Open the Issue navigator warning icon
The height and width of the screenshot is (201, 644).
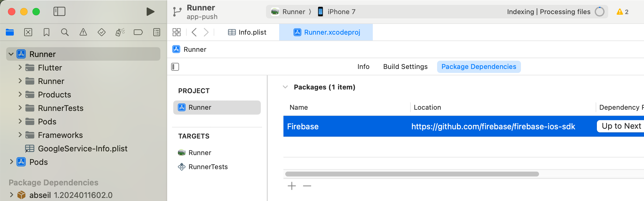(83, 32)
